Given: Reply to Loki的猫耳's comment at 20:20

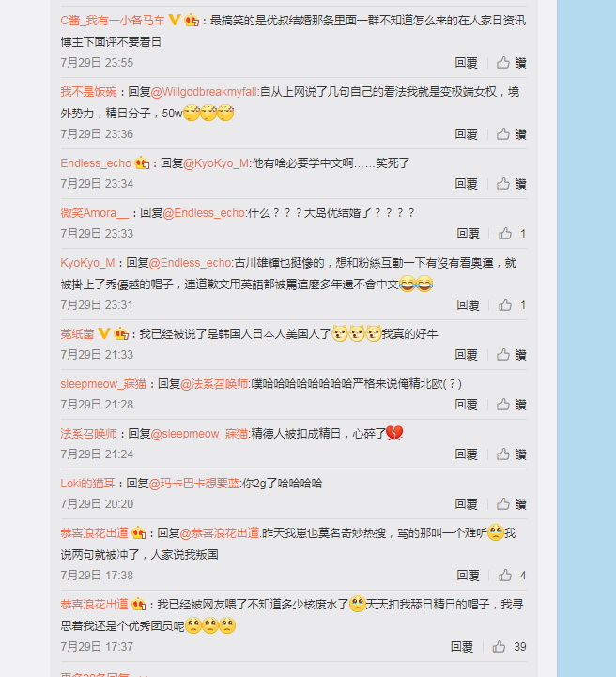Looking at the screenshot, I should [466, 504].
